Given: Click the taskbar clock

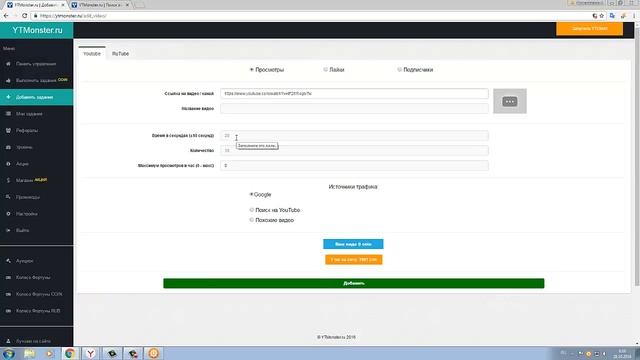Looking at the screenshot, I should click(622, 353).
